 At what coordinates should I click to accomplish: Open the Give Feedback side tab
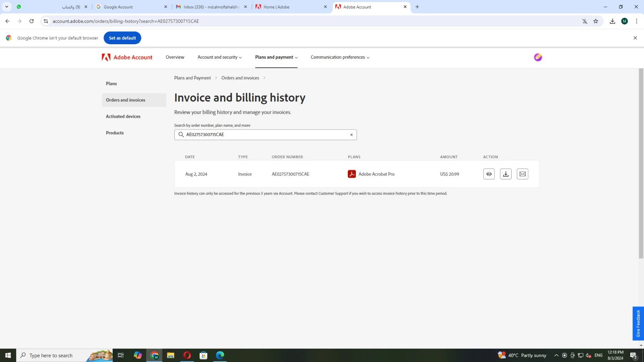click(x=638, y=323)
